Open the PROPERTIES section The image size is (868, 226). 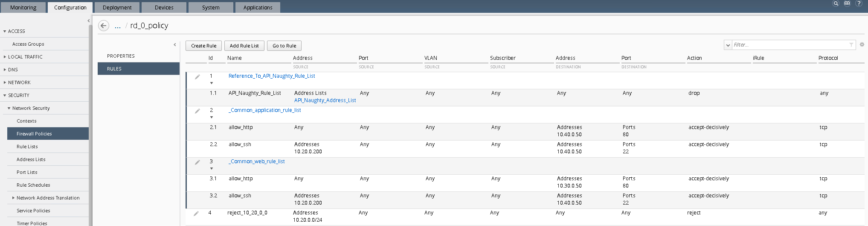coord(121,56)
